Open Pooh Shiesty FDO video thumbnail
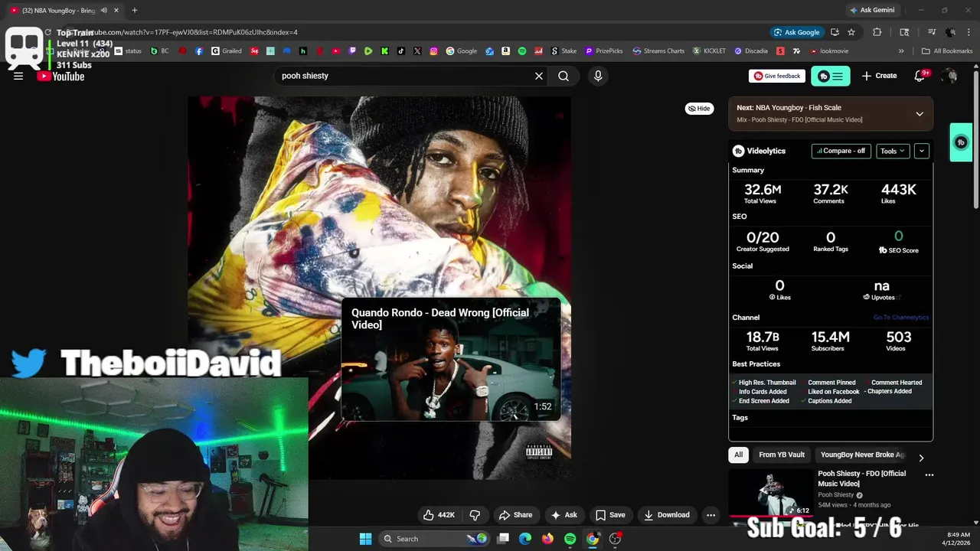 [770, 494]
